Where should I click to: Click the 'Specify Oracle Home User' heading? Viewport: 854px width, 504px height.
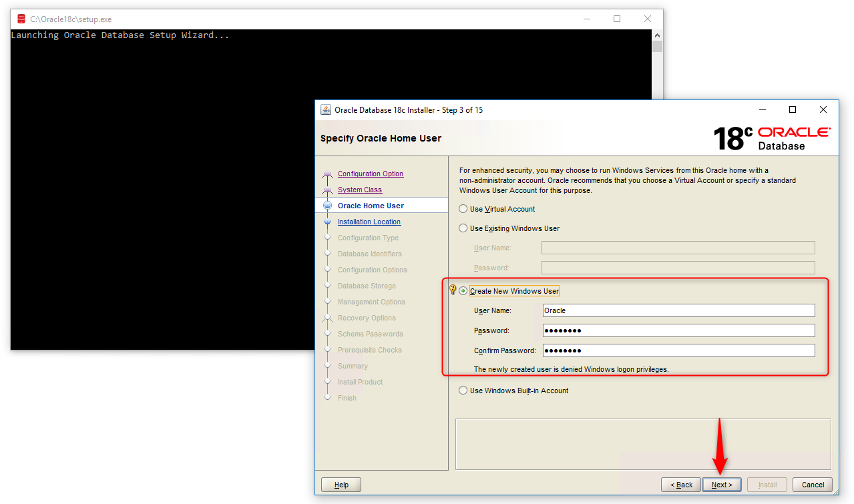(x=381, y=138)
